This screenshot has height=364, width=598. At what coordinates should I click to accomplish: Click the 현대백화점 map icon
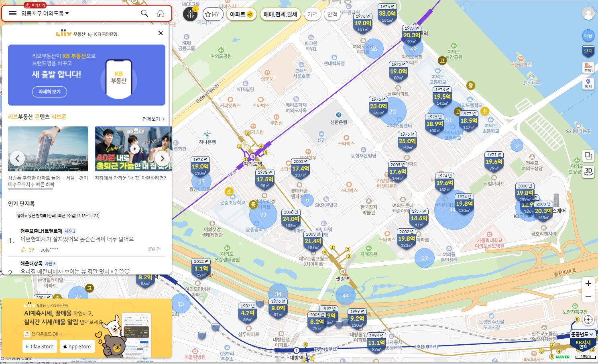(x=334, y=57)
